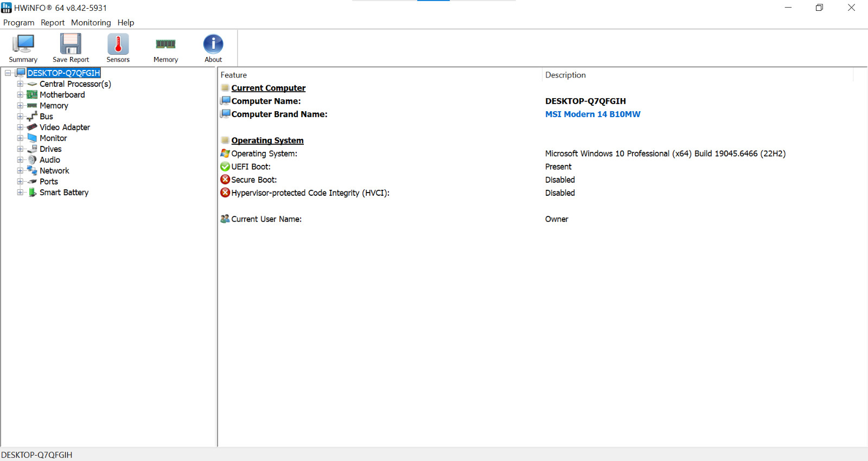Screen dimensions: 868x461
Task: Click the Windows 10 Professional build text
Action: pos(665,153)
